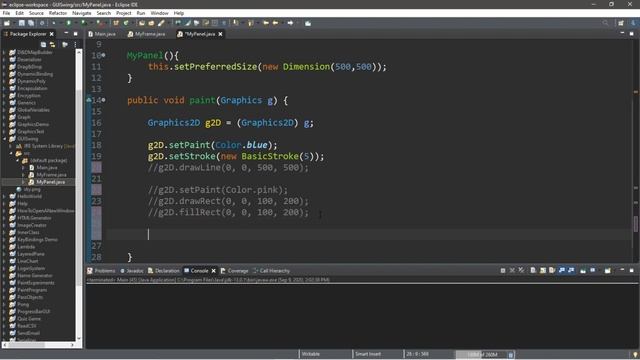
Task: Open the Navigate menu
Action: (x=82, y=13)
